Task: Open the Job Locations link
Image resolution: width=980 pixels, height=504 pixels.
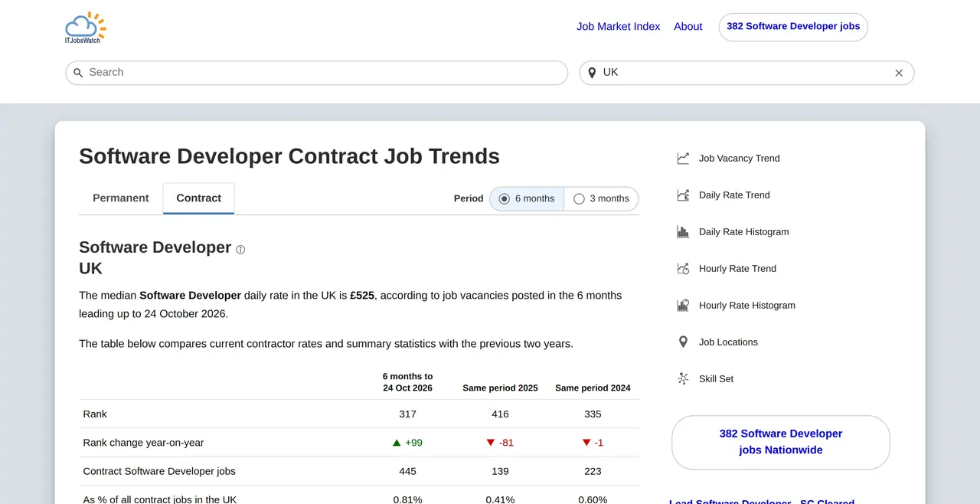Action: click(x=728, y=342)
